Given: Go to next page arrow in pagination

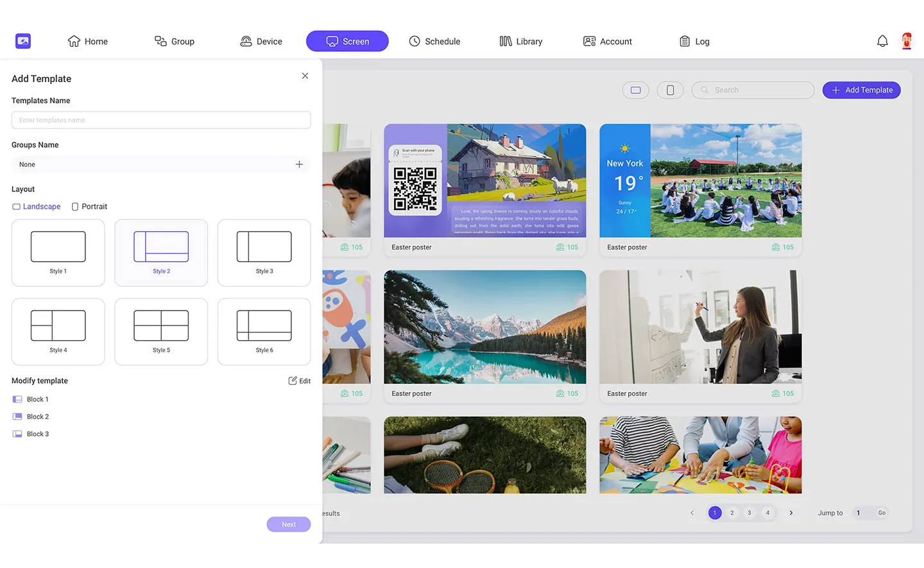Looking at the screenshot, I should (791, 513).
